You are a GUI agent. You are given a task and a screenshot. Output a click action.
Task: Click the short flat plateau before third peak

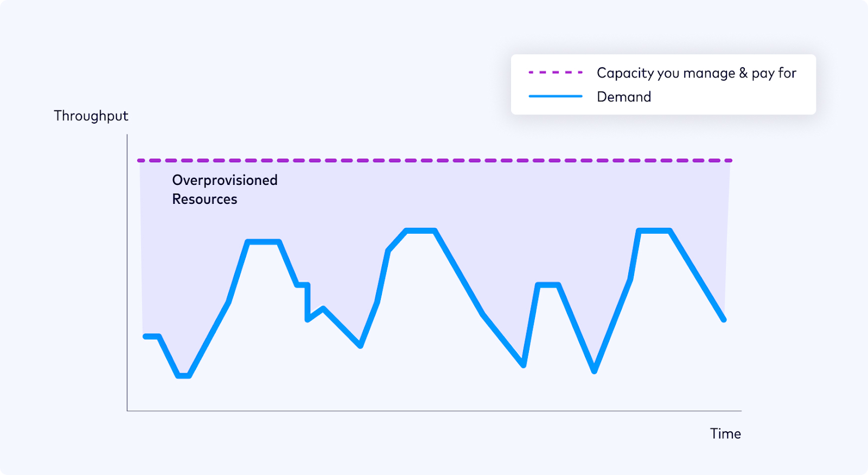coord(548,285)
